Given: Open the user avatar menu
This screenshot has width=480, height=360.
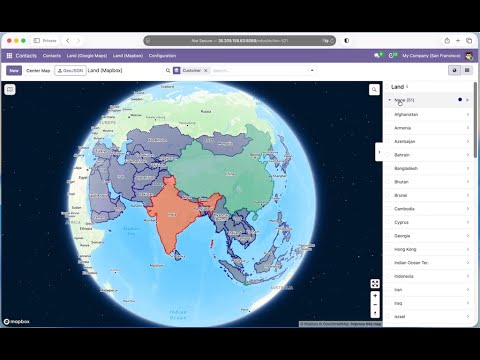Looking at the screenshot, I should (x=469, y=56).
